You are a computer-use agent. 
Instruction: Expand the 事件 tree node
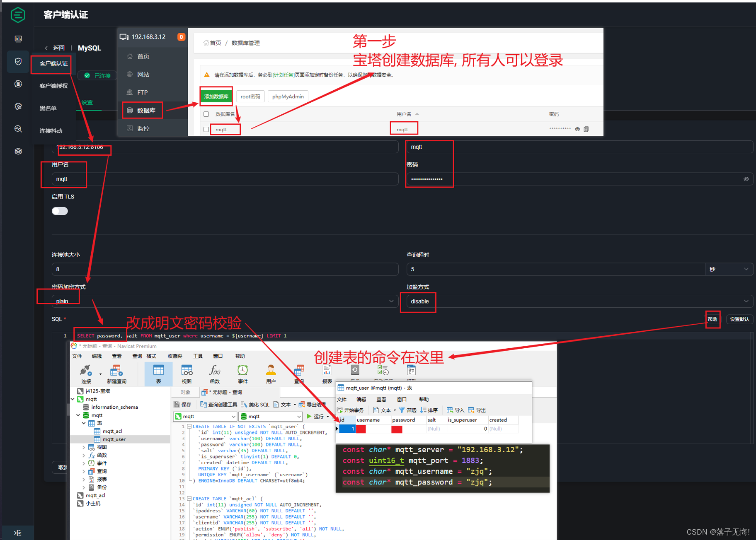coord(84,463)
